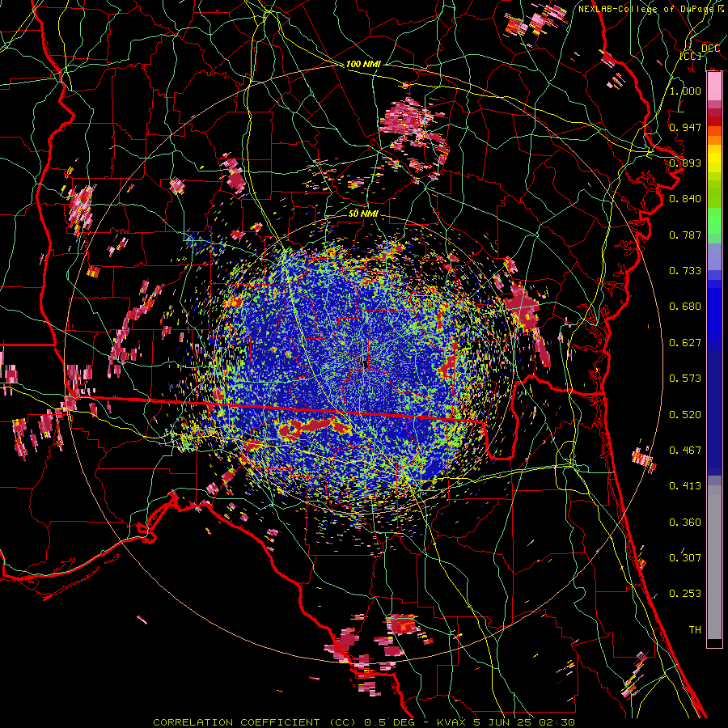Click the DEC label above the color scale
Image resolution: width=728 pixels, height=728 pixels.
(x=710, y=49)
